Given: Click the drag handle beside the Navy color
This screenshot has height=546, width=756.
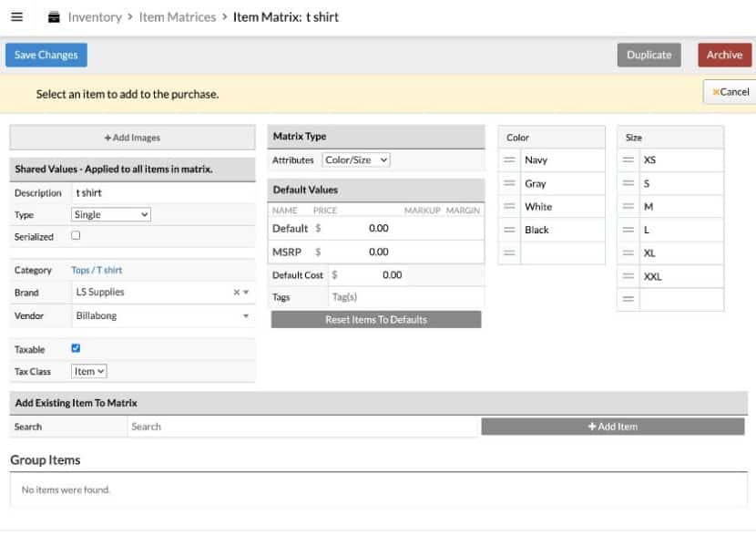Looking at the screenshot, I should coord(511,160).
